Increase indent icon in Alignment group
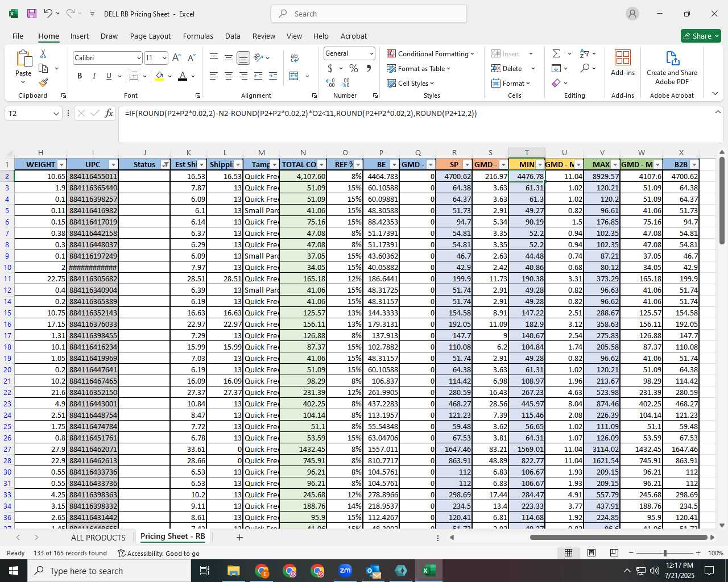 [273, 76]
